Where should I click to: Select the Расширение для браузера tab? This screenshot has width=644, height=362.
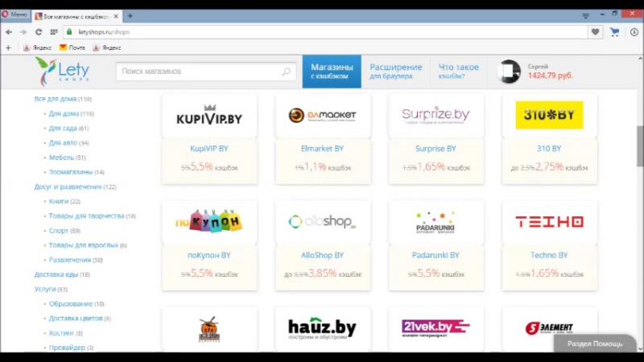395,71
